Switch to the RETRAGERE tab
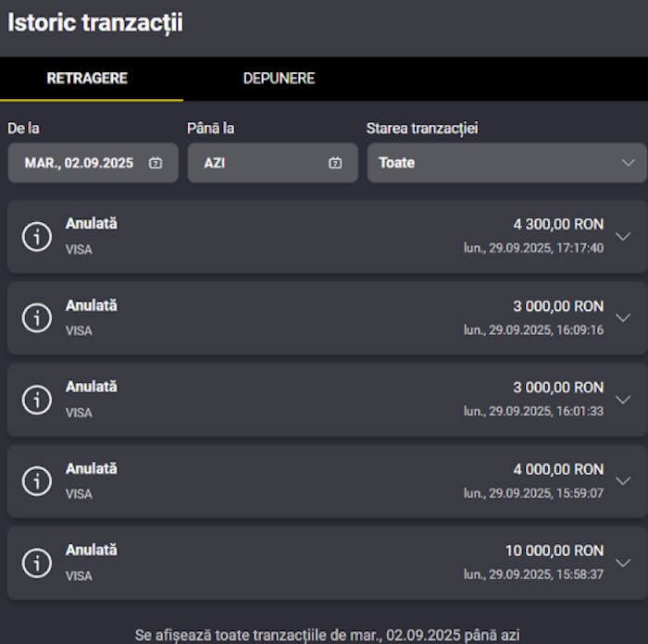 coord(87,79)
